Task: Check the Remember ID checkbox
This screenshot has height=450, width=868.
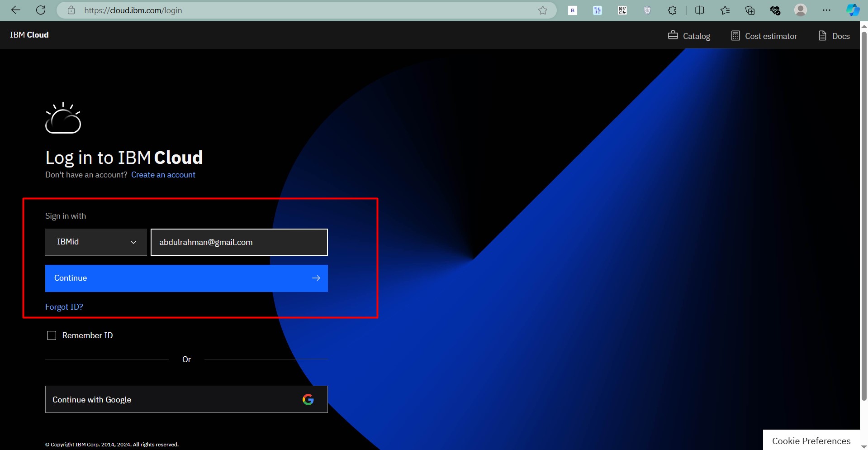Action: 52,335
